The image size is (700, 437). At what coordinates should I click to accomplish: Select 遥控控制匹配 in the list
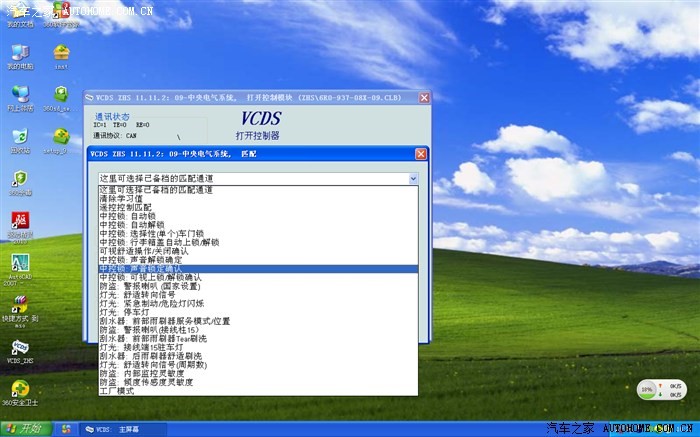(258, 208)
